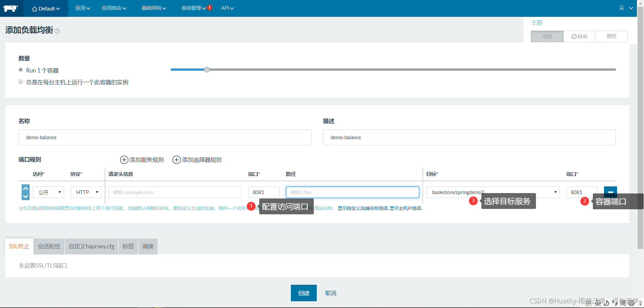Switch to 标签 tab
Screen dimensions: 644x308
(128, 246)
